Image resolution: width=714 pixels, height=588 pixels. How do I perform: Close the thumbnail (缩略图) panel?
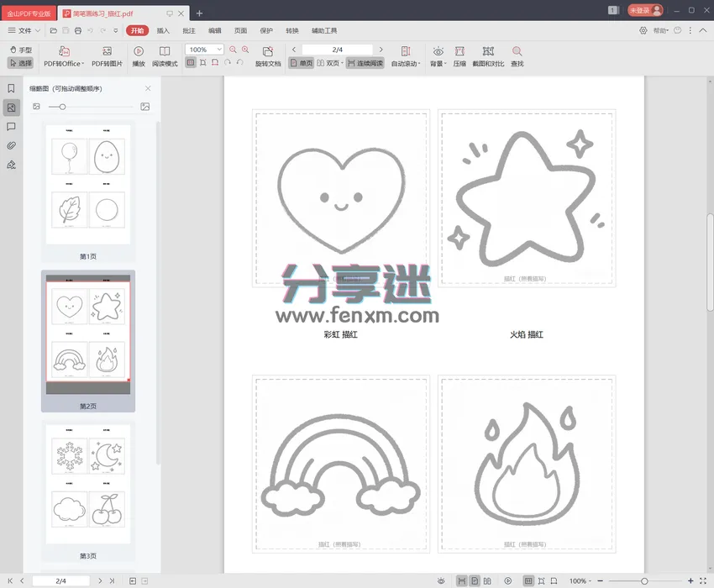click(148, 88)
